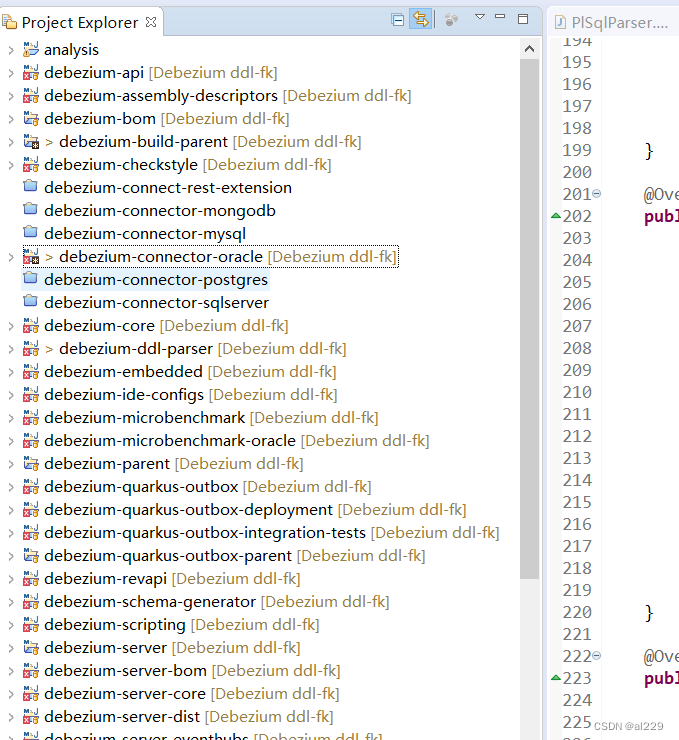Click debezium-connector-mysql closed folder icon

click(31, 232)
